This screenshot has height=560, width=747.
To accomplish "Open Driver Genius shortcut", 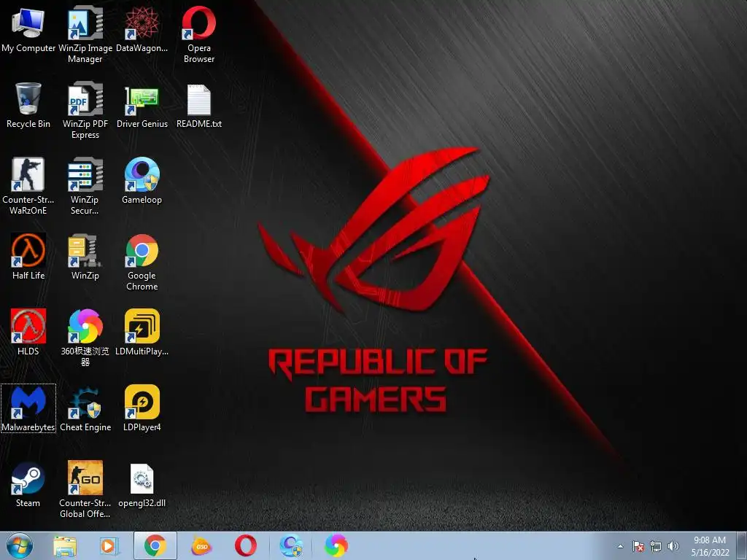I will pyautogui.click(x=142, y=105).
